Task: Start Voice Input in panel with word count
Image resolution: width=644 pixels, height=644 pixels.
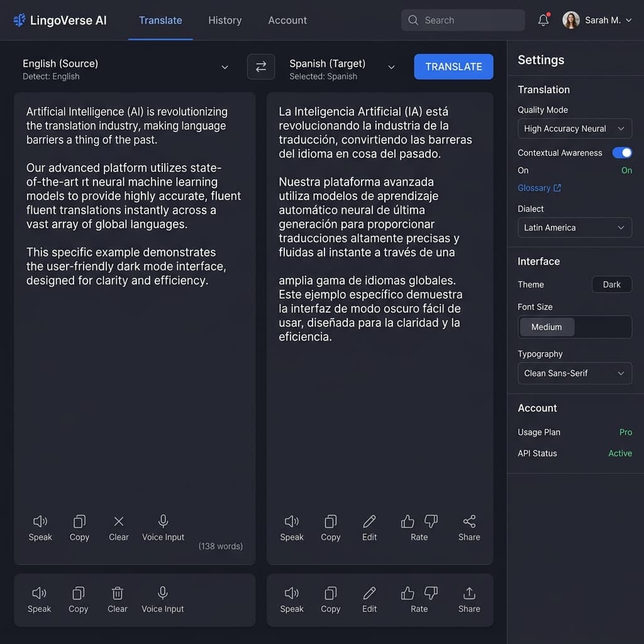Action: point(163,528)
